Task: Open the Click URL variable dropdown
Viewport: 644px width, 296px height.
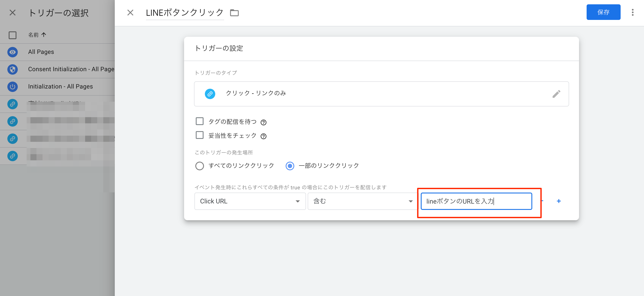Action: tap(250, 201)
